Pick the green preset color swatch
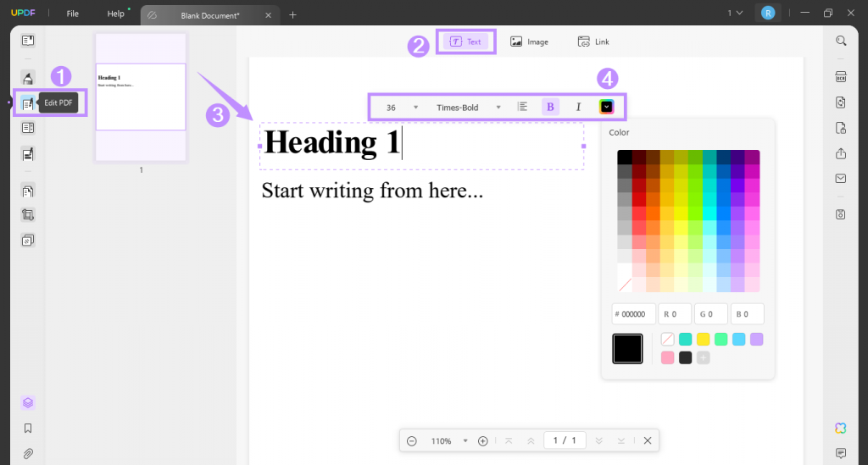This screenshot has height=465, width=868. click(x=721, y=339)
